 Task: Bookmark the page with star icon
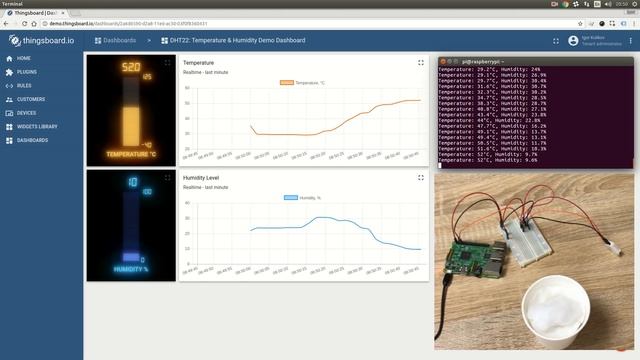[x=580, y=24]
